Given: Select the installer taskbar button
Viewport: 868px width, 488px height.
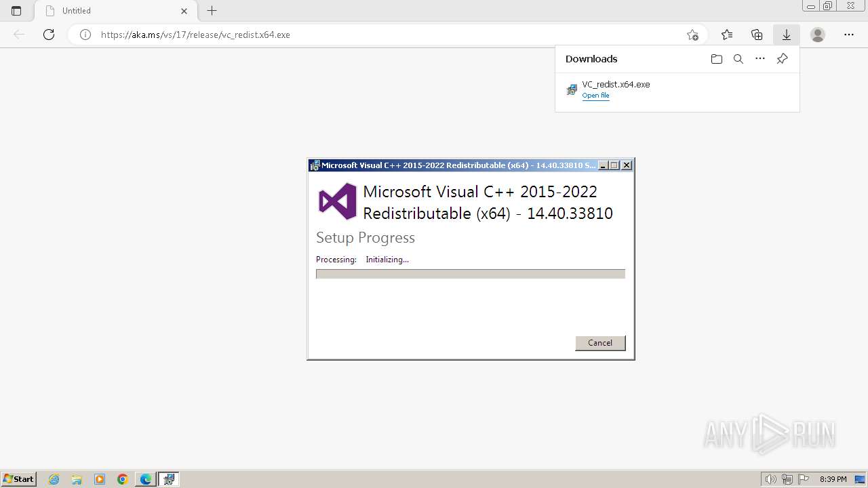Looking at the screenshot, I should 169,479.
